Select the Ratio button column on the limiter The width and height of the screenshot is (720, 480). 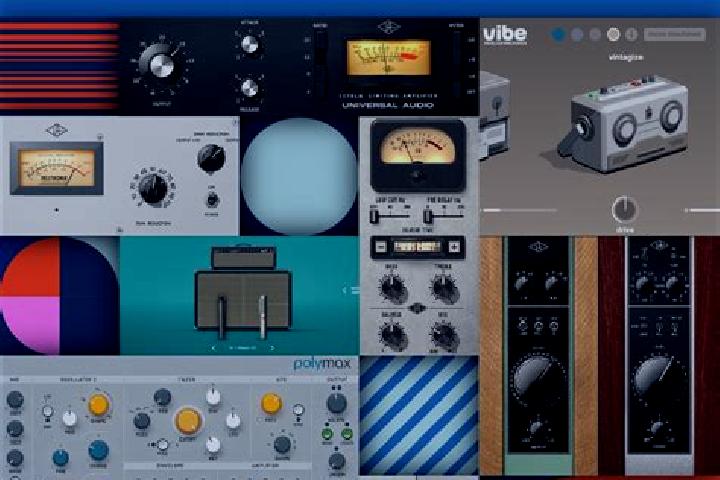pos(321,62)
